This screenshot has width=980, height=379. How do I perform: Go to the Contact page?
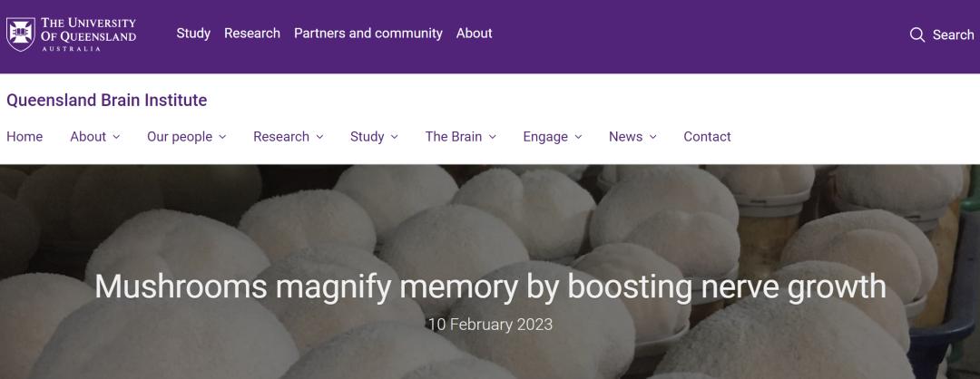click(x=707, y=137)
